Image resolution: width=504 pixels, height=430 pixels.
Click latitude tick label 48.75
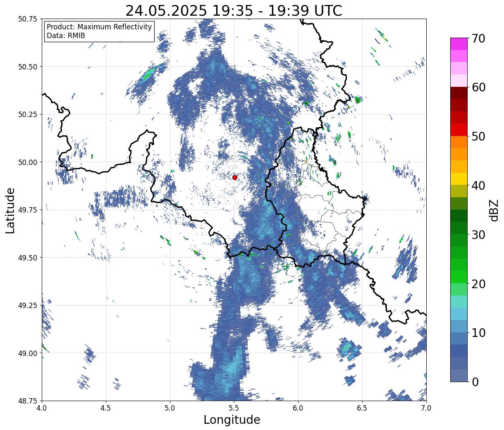(27, 401)
